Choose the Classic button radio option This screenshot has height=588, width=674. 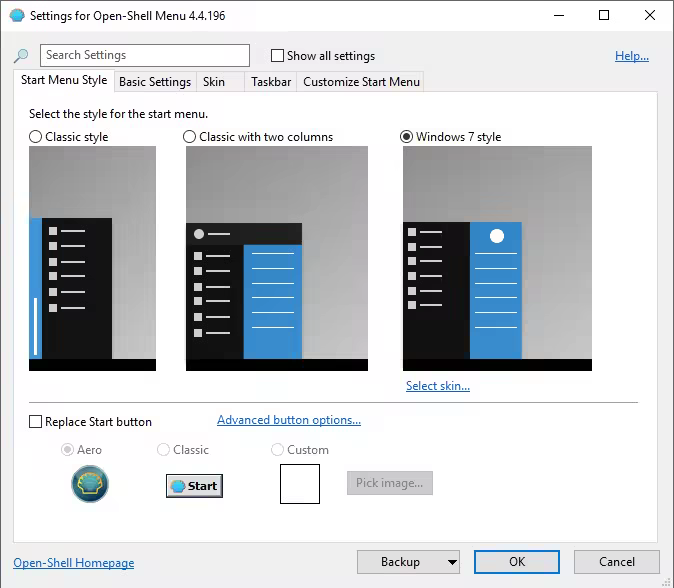(163, 450)
